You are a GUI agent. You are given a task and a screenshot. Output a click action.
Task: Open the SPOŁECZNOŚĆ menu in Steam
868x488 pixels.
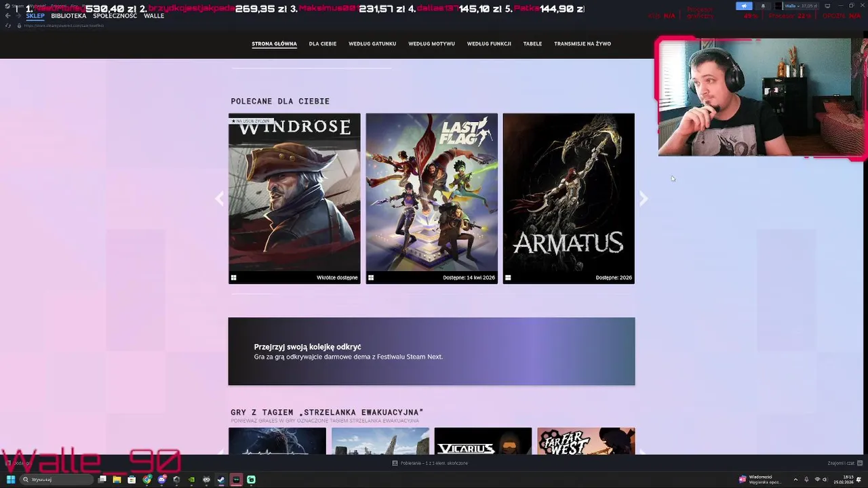pyautogui.click(x=115, y=16)
